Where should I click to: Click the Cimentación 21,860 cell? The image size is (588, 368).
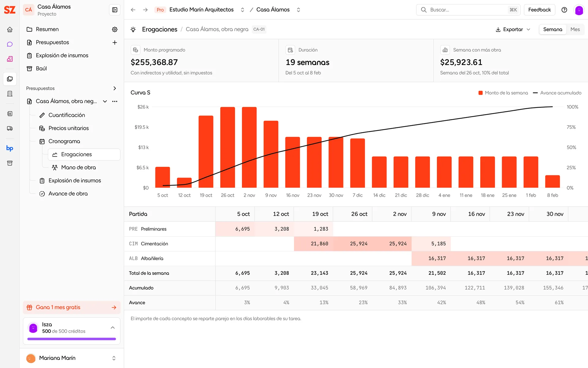[x=313, y=244]
